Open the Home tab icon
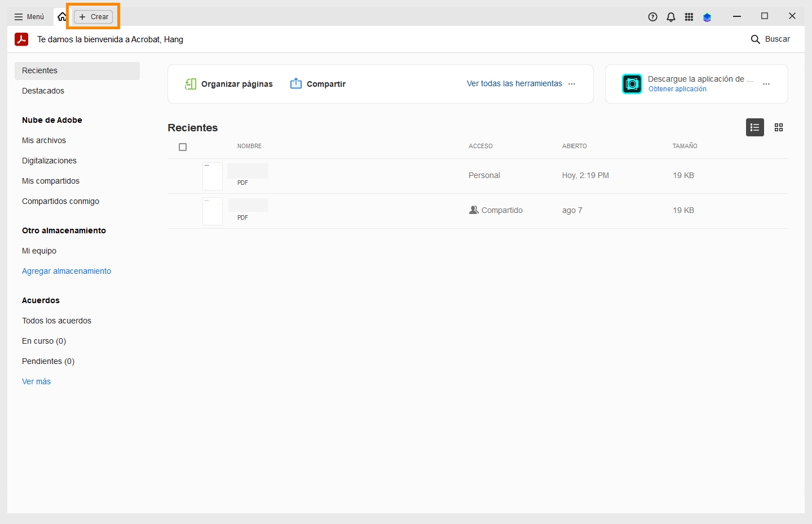812x524 pixels. pos(61,17)
